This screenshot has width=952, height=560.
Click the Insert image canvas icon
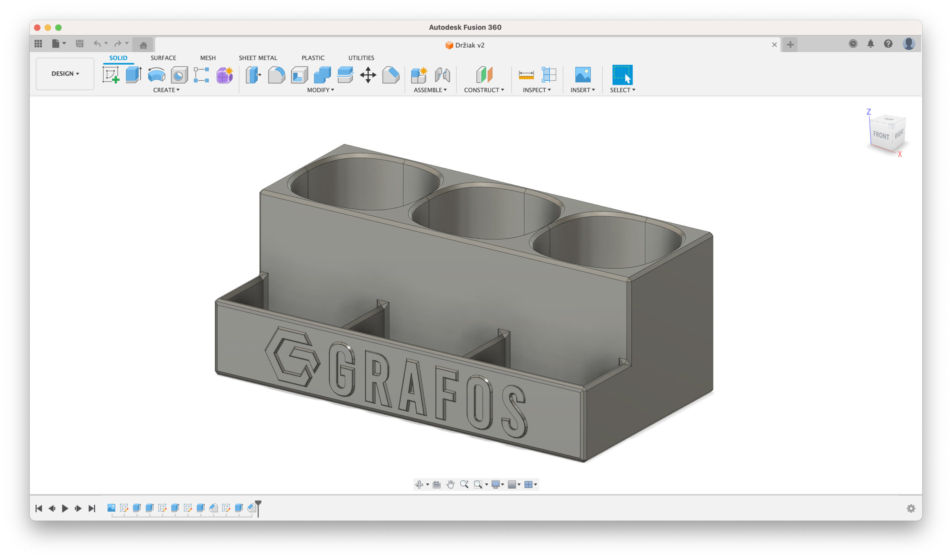click(x=582, y=75)
